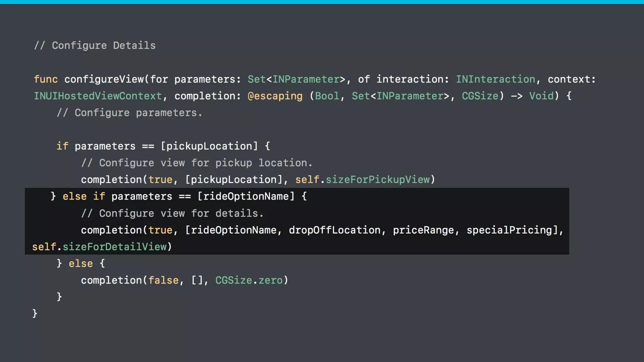Click 'else if' in highlighted block
The image size is (644, 362).
[x=84, y=196]
